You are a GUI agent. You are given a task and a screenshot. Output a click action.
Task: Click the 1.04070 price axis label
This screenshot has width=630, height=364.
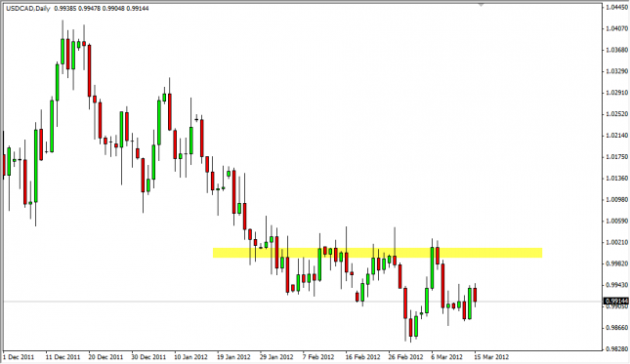click(x=616, y=28)
